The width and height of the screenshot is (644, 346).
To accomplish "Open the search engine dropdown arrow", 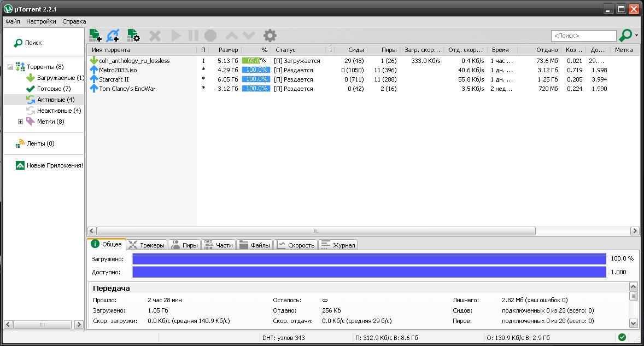I will coord(636,36).
